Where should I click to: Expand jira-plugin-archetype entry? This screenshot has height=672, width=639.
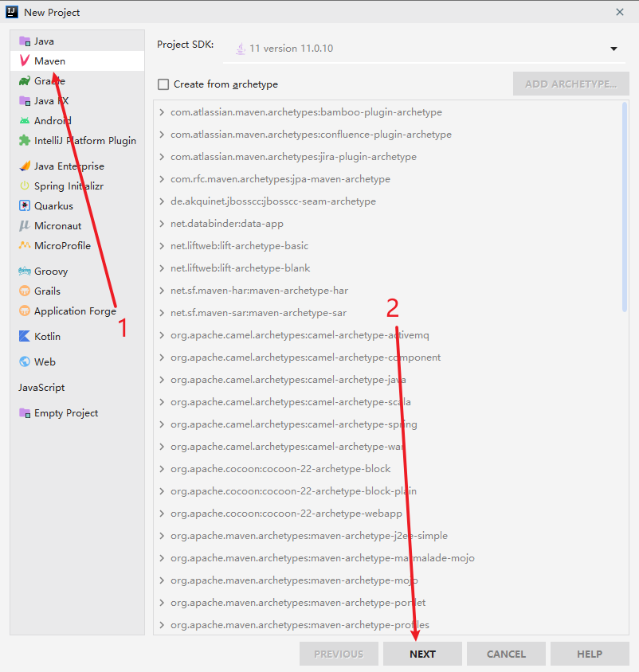[162, 157]
